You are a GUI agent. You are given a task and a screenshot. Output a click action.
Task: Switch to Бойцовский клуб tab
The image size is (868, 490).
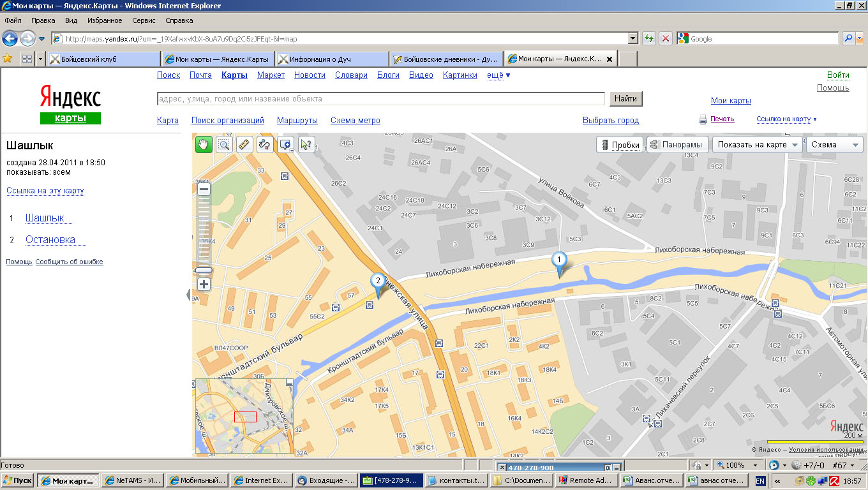pos(104,59)
